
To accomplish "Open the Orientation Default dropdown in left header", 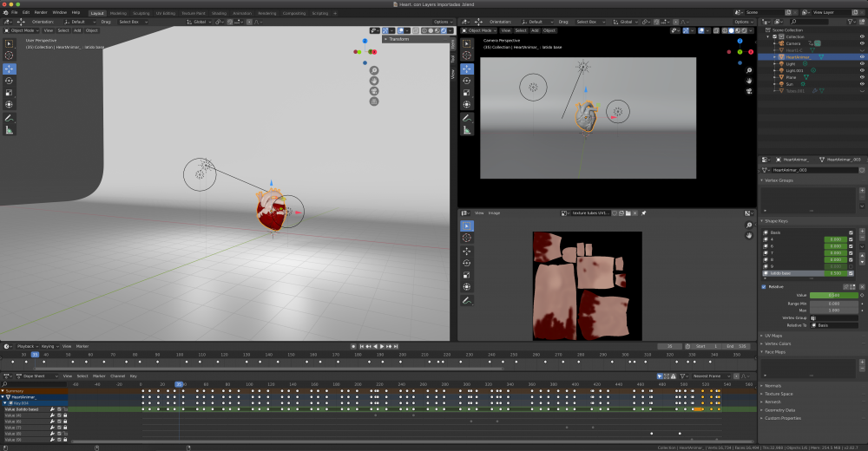I will pyautogui.click(x=82, y=22).
